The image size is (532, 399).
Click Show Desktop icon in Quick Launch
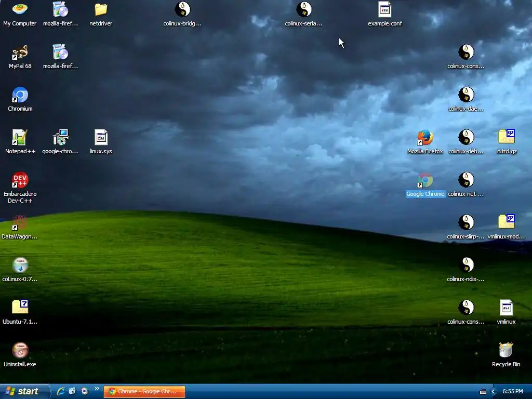(x=72, y=391)
